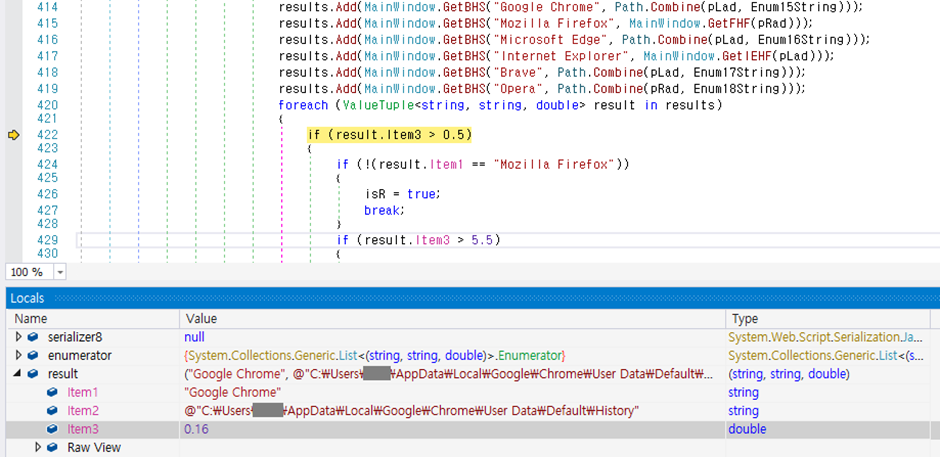Click the field icon beside Item3
The width and height of the screenshot is (940, 457).
coord(53,429)
